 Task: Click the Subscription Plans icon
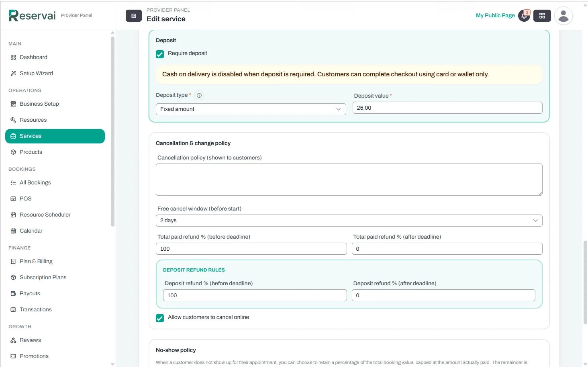(x=13, y=278)
